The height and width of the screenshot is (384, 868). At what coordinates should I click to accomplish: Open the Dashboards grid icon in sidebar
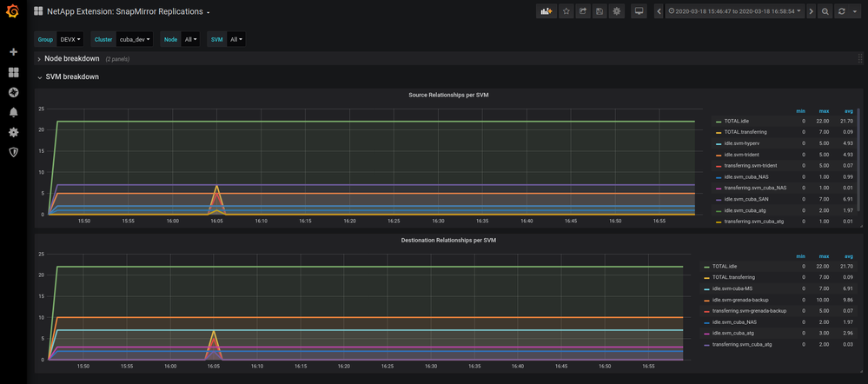pyautogui.click(x=13, y=72)
